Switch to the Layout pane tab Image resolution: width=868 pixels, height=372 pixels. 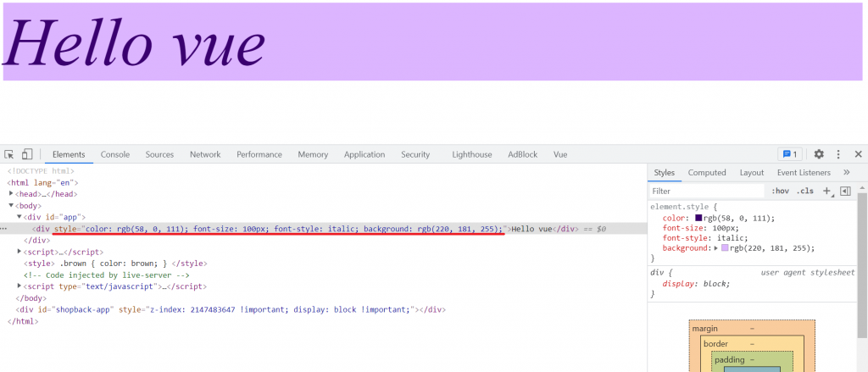click(752, 173)
